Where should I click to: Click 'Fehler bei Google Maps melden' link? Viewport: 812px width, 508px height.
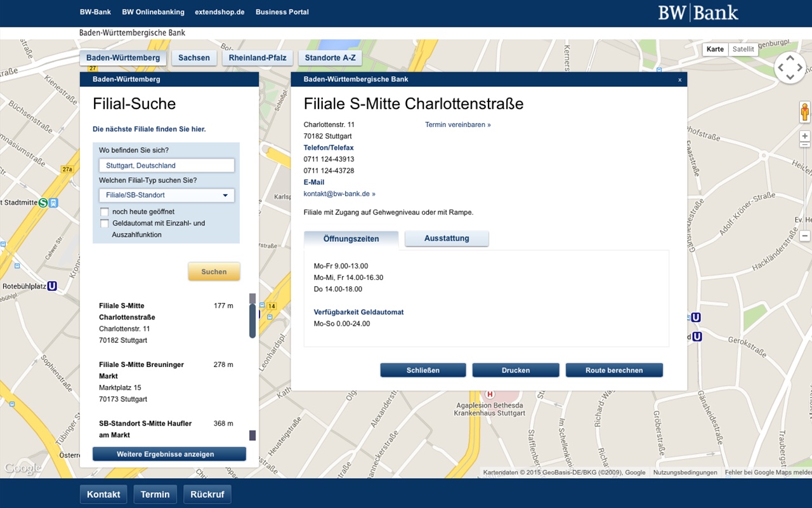click(768, 472)
